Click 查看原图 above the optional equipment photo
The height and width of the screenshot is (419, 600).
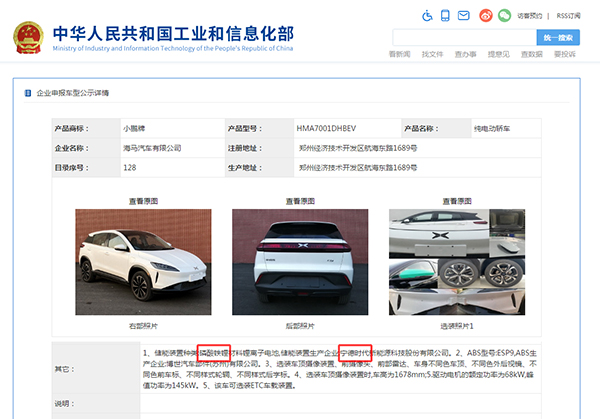[457, 201]
